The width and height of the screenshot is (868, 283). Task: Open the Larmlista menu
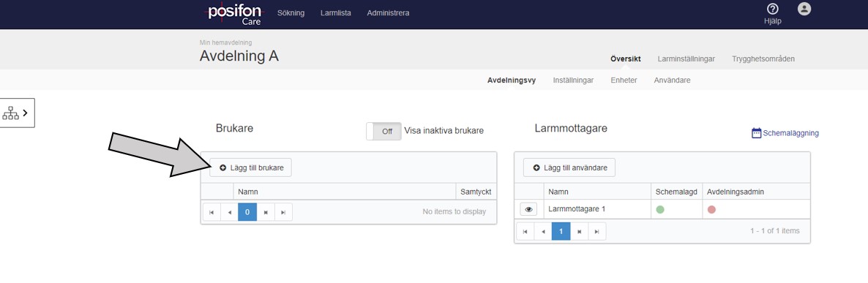point(335,13)
